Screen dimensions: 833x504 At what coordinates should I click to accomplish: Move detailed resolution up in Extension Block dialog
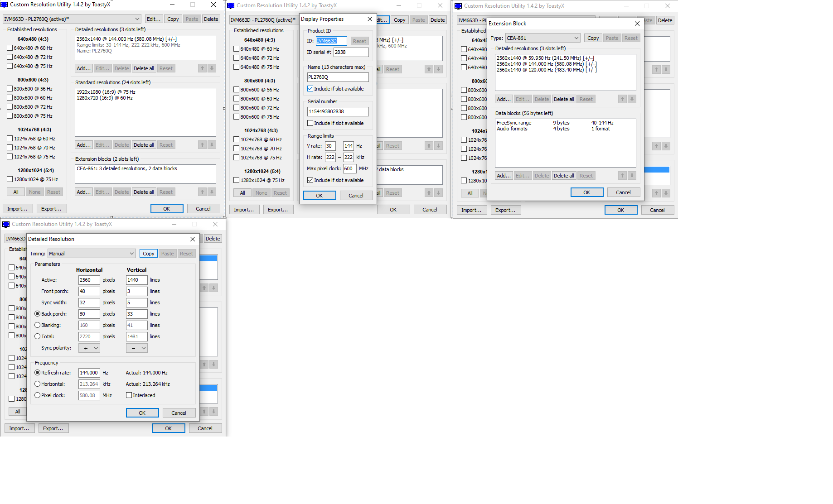[x=622, y=99]
